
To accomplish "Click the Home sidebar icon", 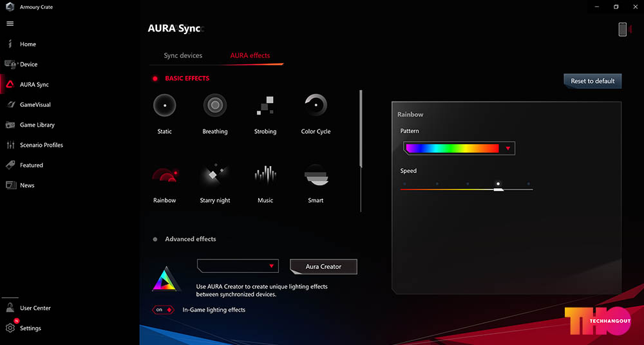I will click(x=10, y=44).
